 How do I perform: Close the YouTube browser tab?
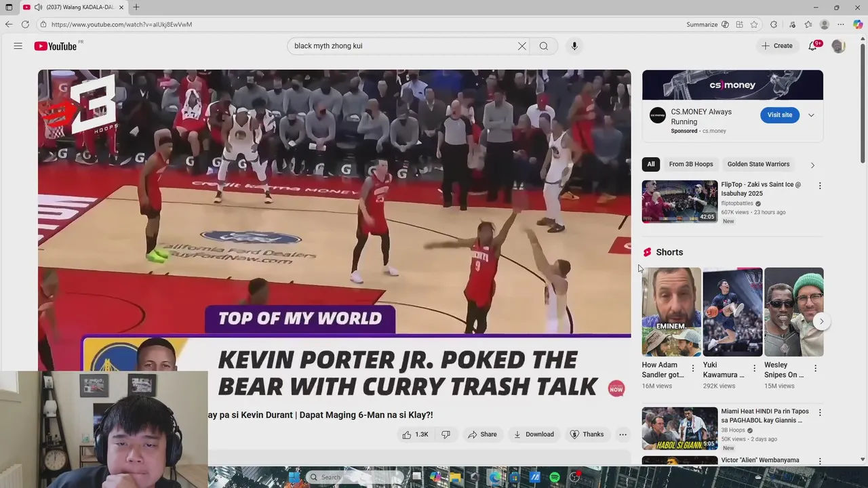click(x=121, y=7)
